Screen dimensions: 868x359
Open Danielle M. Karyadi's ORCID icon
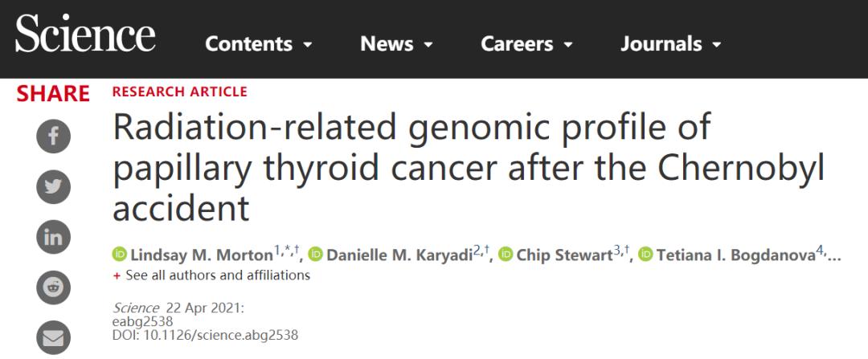tap(314, 255)
